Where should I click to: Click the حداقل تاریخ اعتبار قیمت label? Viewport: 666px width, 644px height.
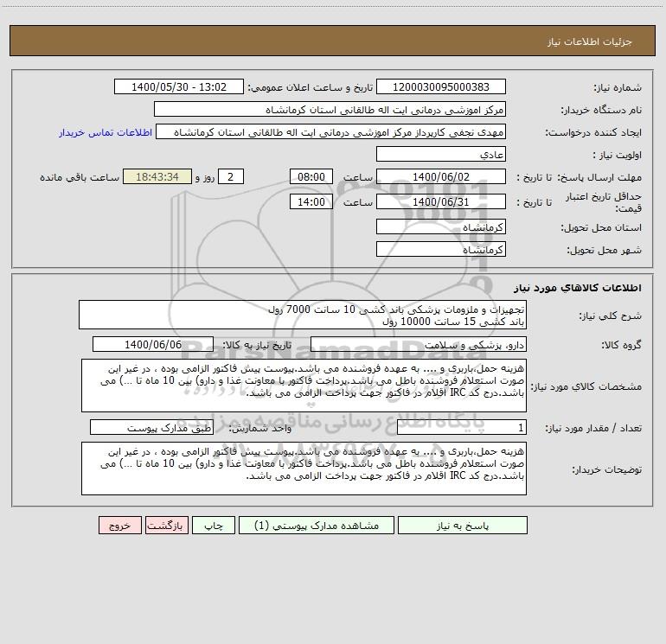click(x=604, y=202)
